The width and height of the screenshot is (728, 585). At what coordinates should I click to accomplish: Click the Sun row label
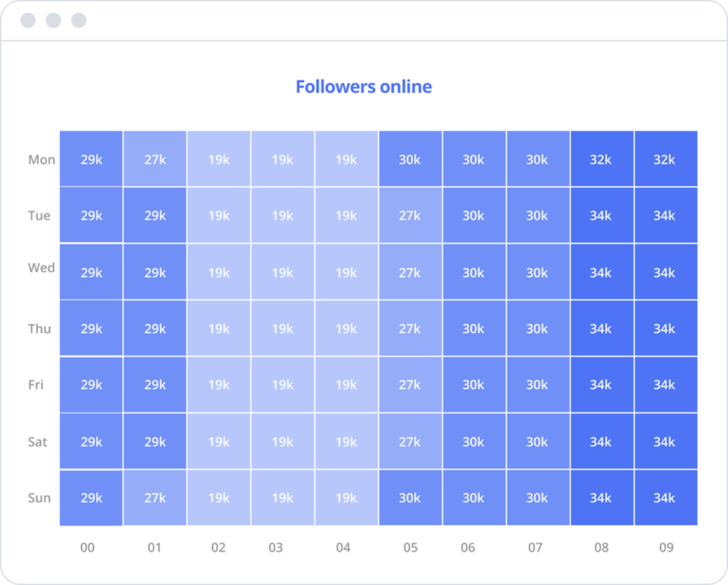coord(39,498)
